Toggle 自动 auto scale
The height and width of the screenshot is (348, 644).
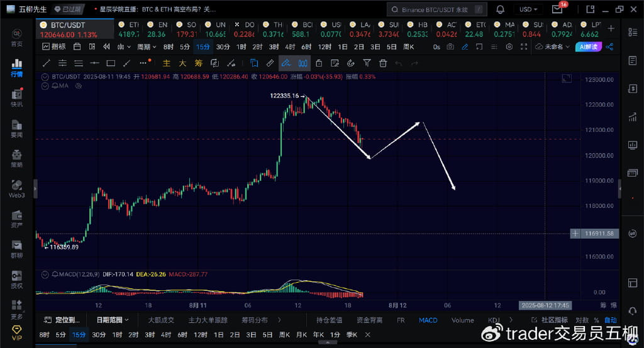[x=610, y=320]
